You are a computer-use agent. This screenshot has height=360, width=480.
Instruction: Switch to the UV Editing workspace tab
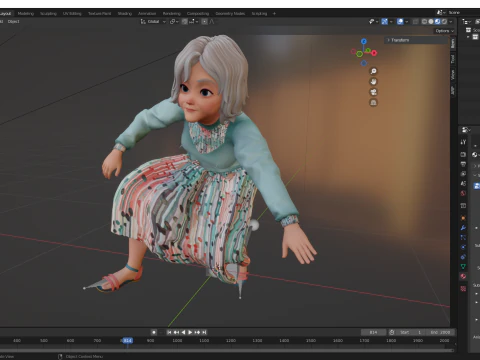tap(72, 14)
